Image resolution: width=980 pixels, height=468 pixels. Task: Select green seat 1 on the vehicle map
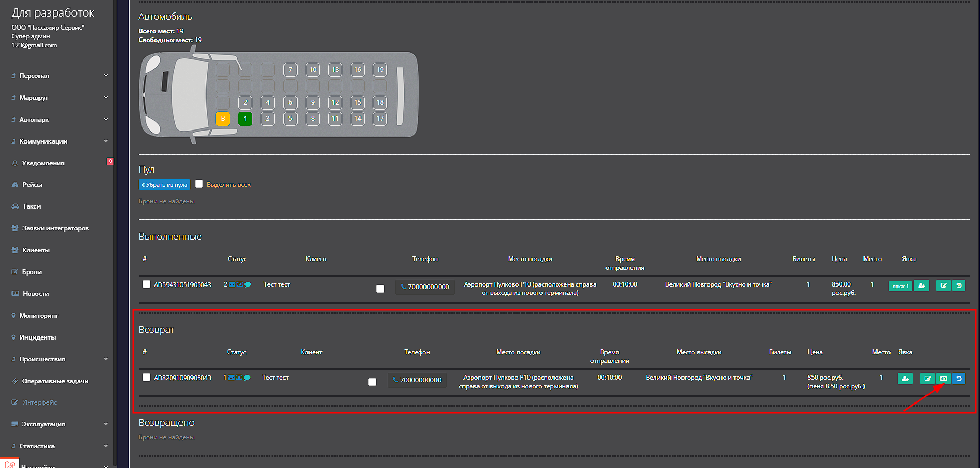point(245,119)
